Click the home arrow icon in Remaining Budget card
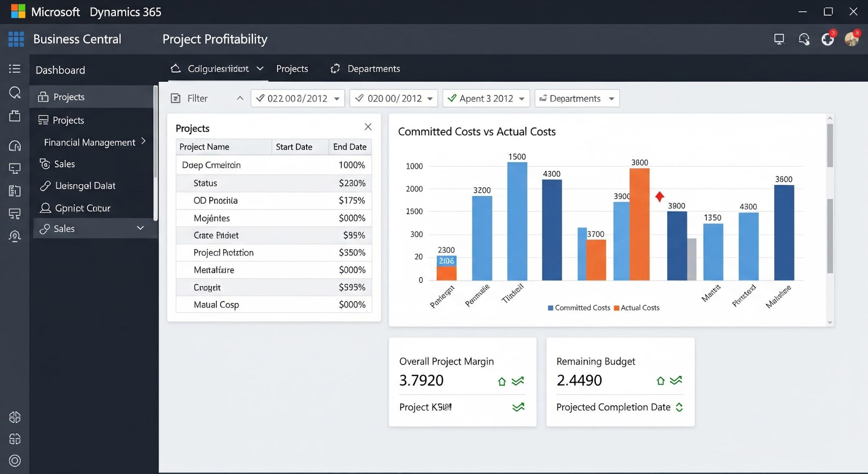The height and width of the screenshot is (474, 868). [x=660, y=381]
